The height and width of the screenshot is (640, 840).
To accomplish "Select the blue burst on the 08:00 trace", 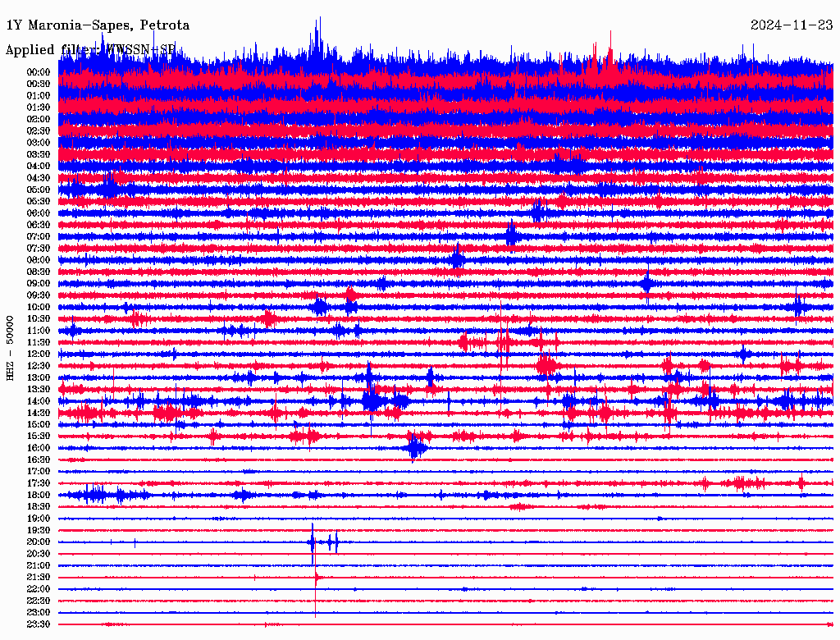I will 458,259.
